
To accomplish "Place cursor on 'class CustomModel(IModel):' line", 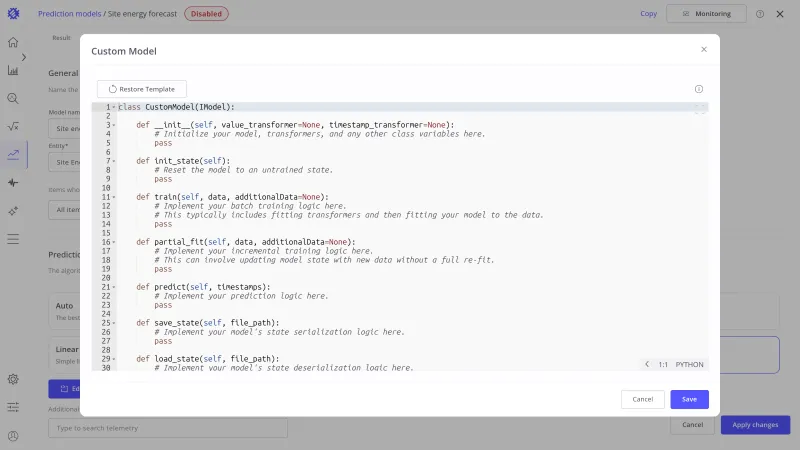I will point(177,107).
